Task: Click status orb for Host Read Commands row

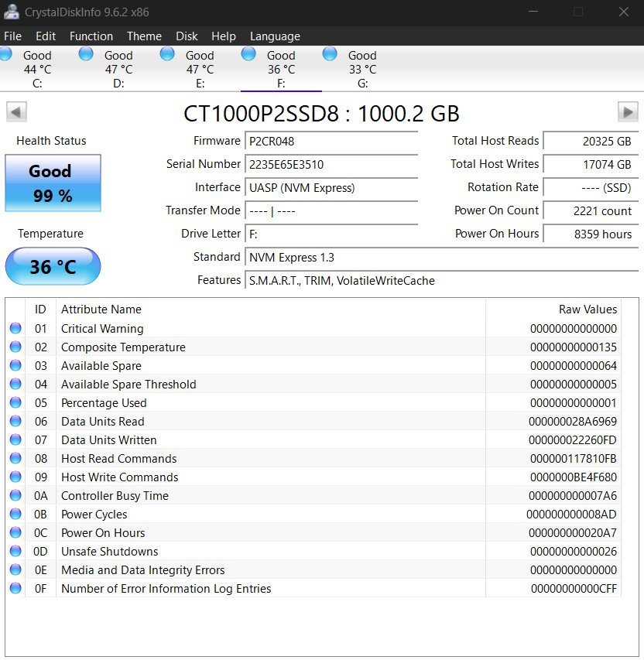Action: tap(15, 457)
